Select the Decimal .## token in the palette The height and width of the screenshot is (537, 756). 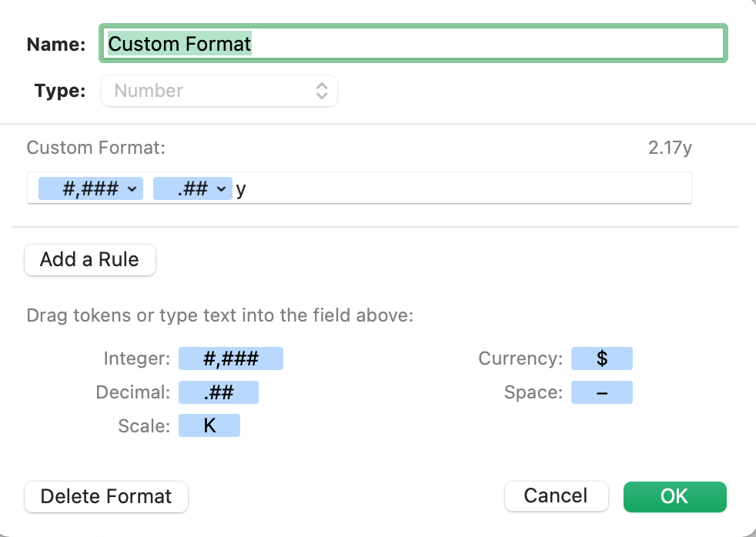(x=219, y=393)
